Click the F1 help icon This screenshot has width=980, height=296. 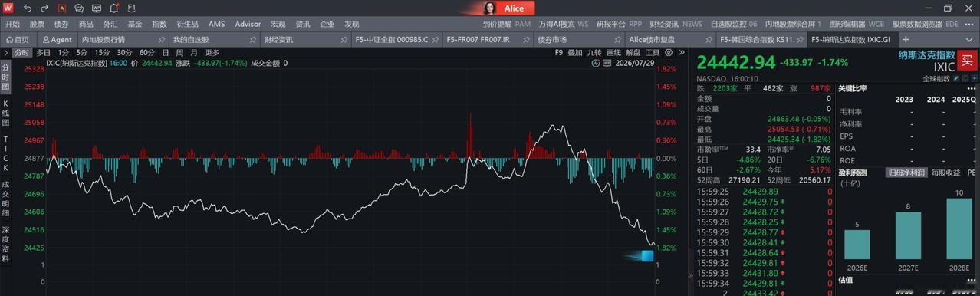[131, 8]
